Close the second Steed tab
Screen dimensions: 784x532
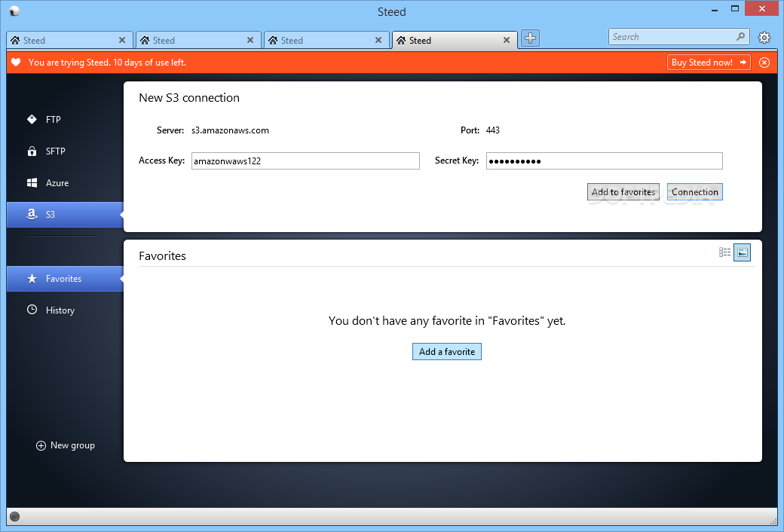pyautogui.click(x=250, y=40)
